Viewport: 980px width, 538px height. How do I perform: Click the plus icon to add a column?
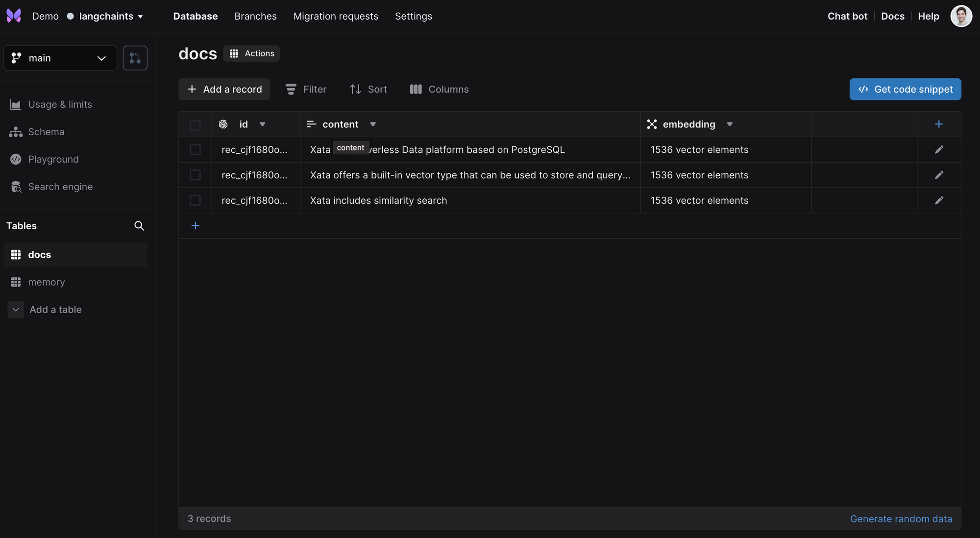tap(939, 124)
